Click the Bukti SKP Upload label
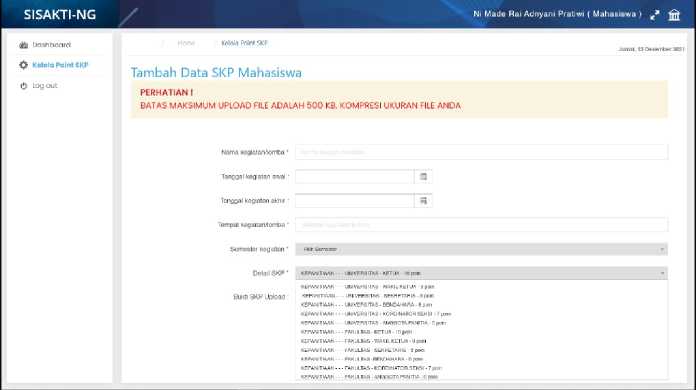Screen dimensions: 696x390 pos(260,297)
